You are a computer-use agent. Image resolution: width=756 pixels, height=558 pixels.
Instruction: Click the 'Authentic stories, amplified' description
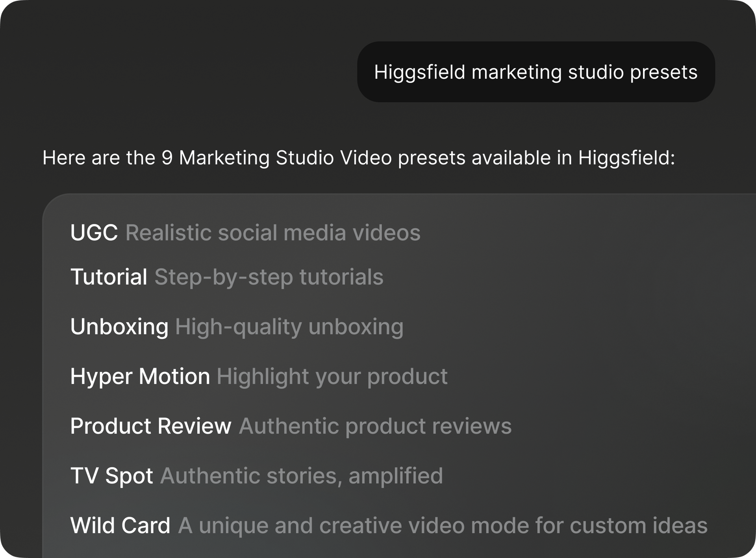click(x=301, y=475)
